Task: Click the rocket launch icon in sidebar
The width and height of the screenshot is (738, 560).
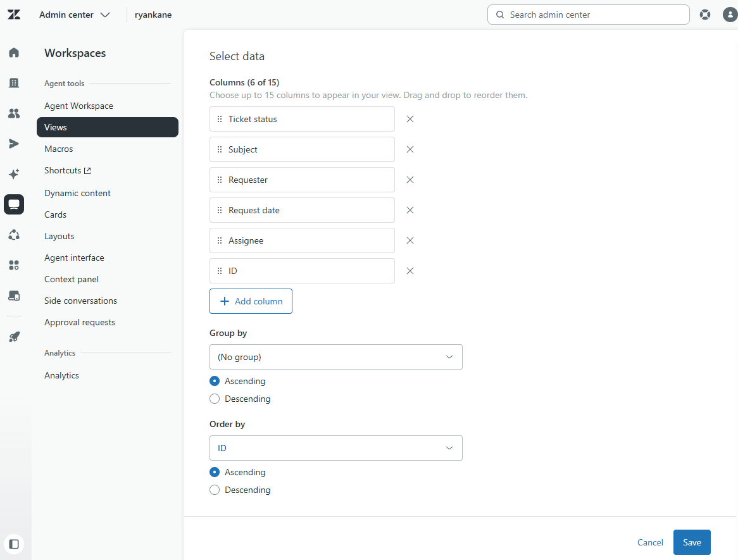Action: tap(14, 336)
